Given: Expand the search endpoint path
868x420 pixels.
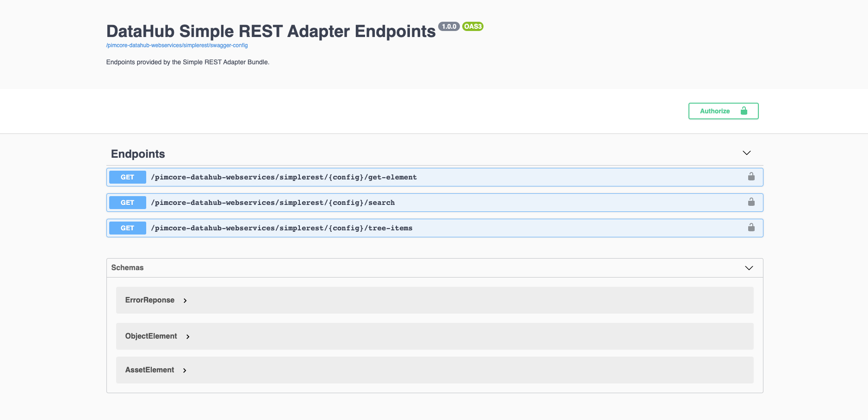Looking at the screenshot, I should pos(273,203).
